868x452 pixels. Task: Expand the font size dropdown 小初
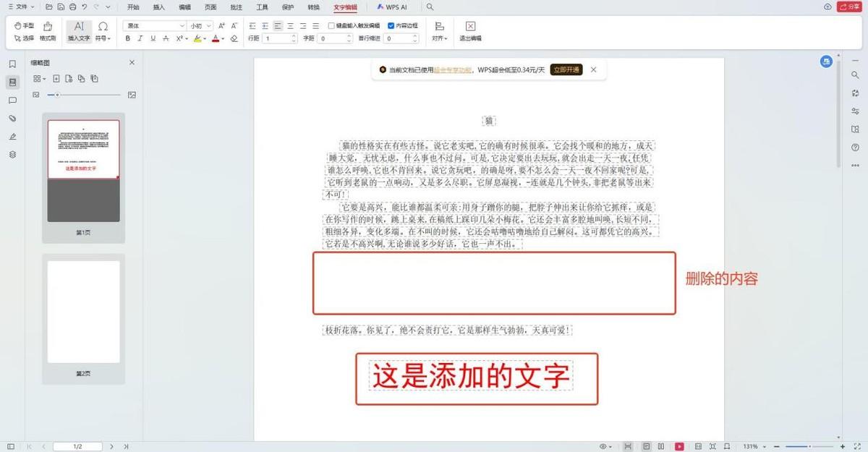200,25
